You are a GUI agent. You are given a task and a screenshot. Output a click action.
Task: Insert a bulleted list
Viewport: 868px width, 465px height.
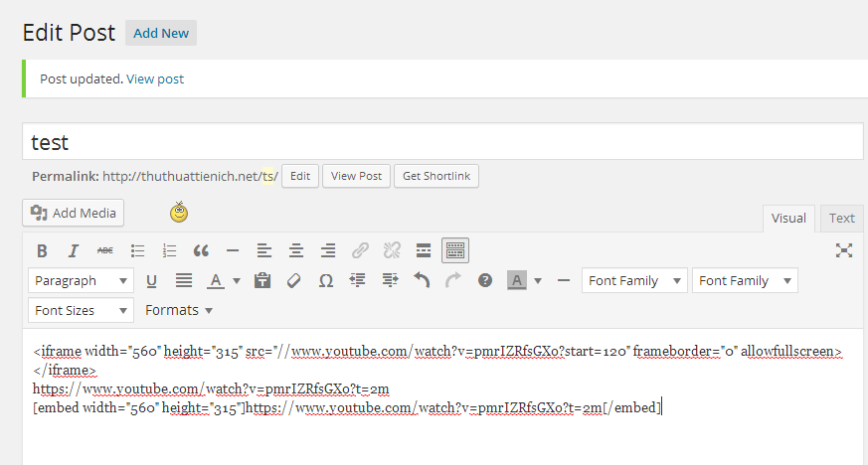click(137, 251)
